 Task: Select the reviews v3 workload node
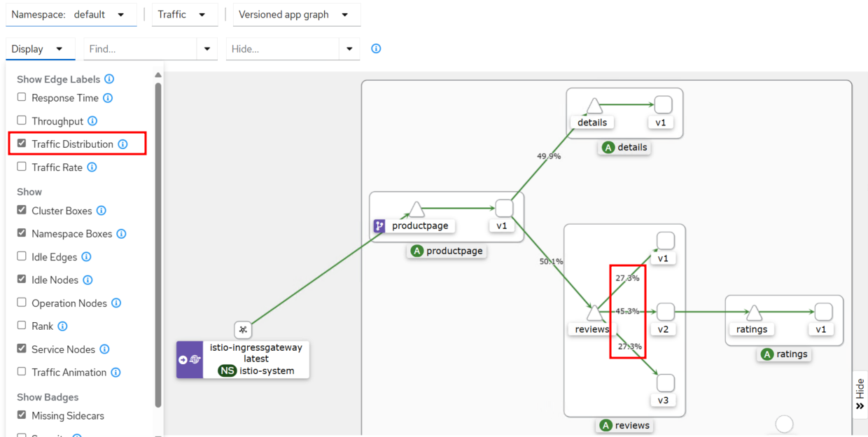point(666,383)
